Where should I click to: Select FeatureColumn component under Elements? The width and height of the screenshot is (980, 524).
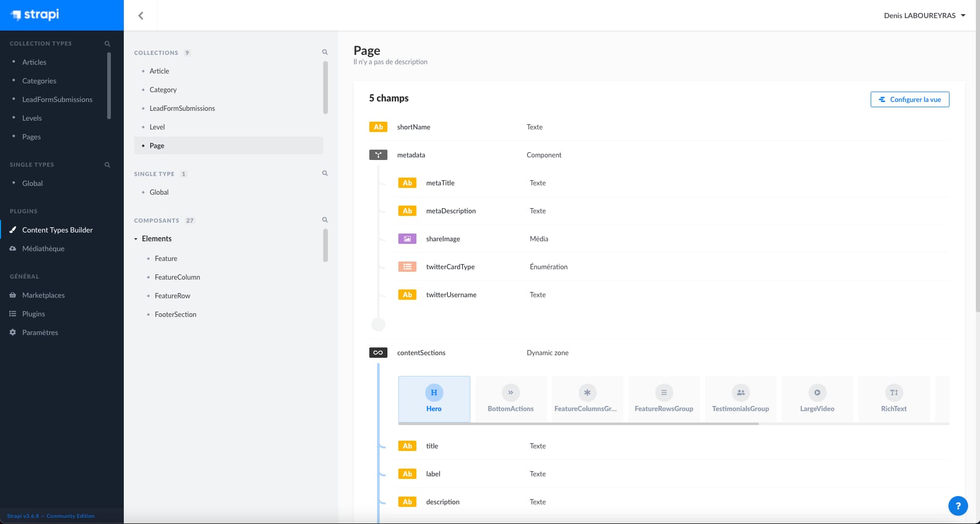coord(177,277)
